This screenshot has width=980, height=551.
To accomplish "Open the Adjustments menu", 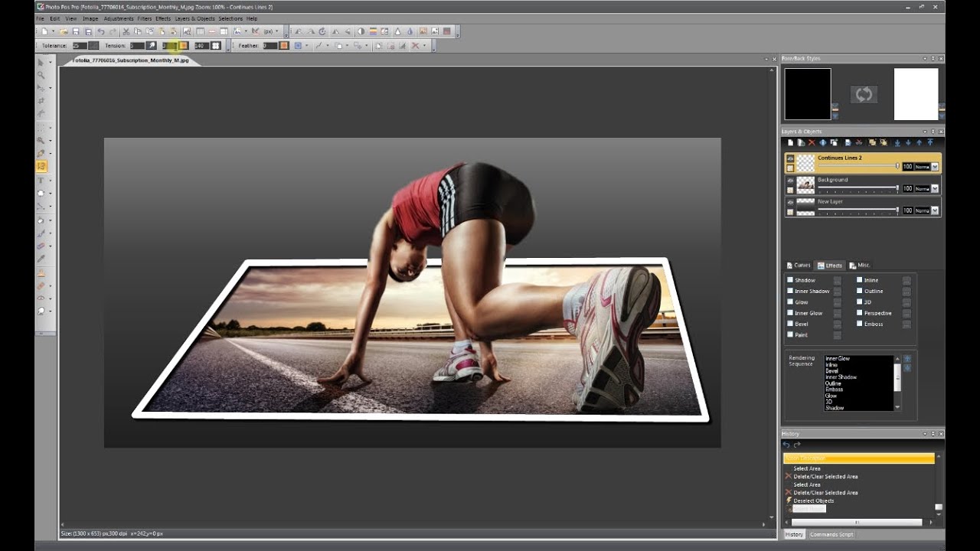I will click(x=118, y=18).
